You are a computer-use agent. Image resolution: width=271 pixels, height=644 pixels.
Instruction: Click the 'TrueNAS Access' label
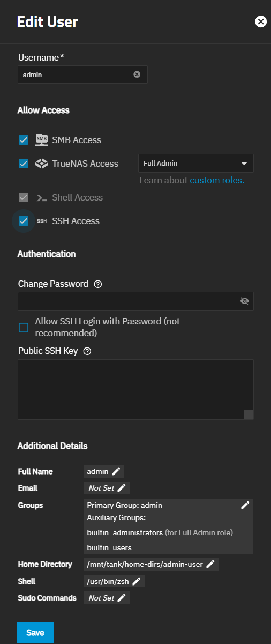(85, 164)
